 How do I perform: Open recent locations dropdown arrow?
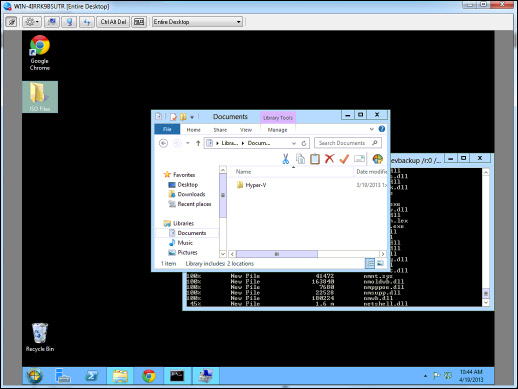click(x=188, y=143)
